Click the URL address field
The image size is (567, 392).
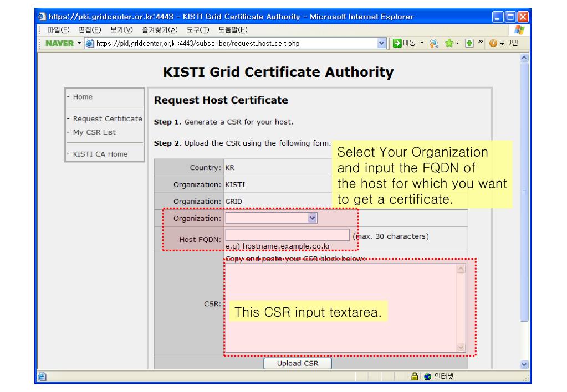[235, 43]
